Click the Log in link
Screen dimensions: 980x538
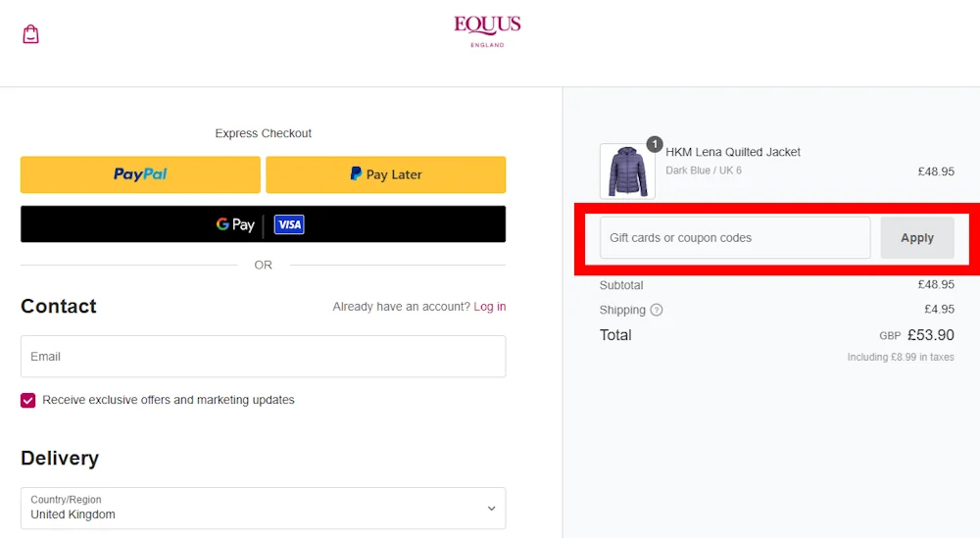[x=490, y=307]
